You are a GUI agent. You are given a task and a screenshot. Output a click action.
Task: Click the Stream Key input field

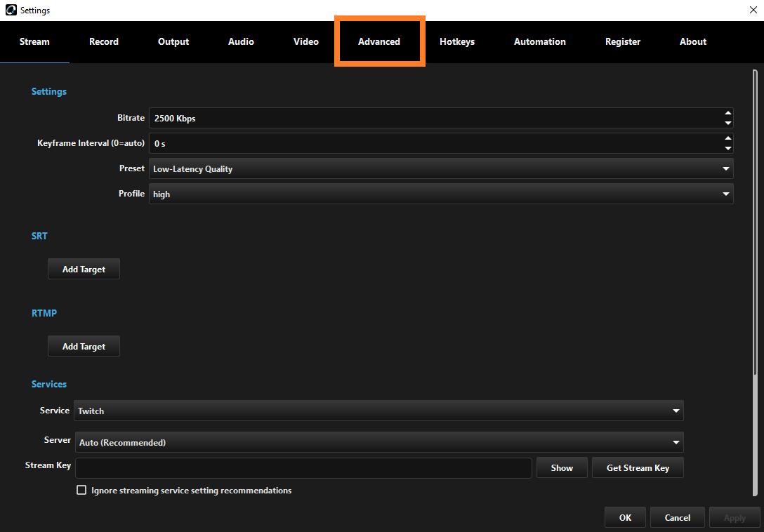click(x=303, y=468)
